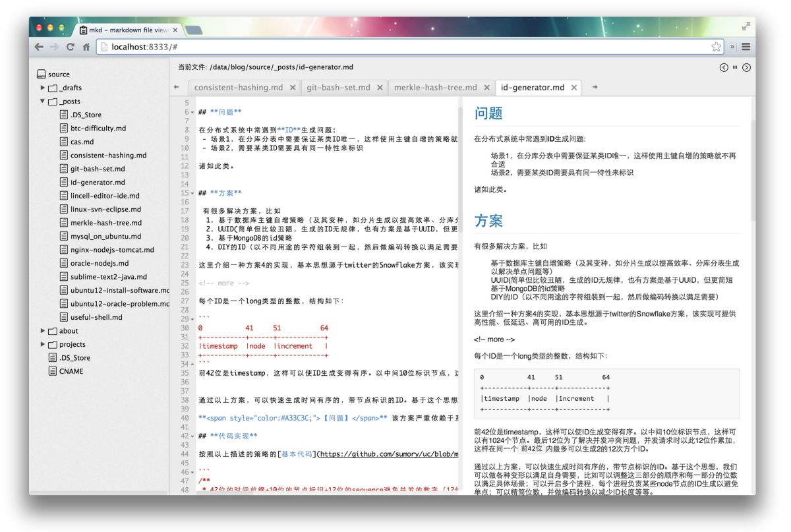Click the previous circle arrow button

coord(724,67)
